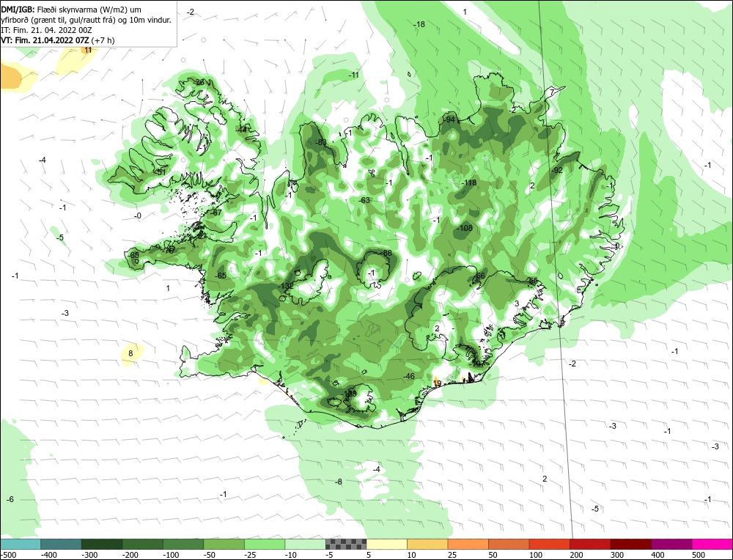
Task: Click the legend label "-300"
Action: pos(89,555)
